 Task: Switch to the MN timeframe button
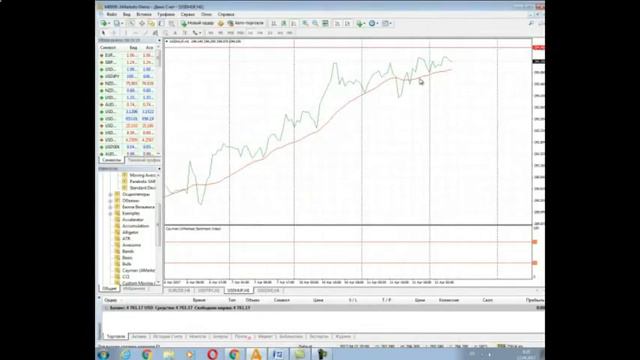tap(290, 33)
